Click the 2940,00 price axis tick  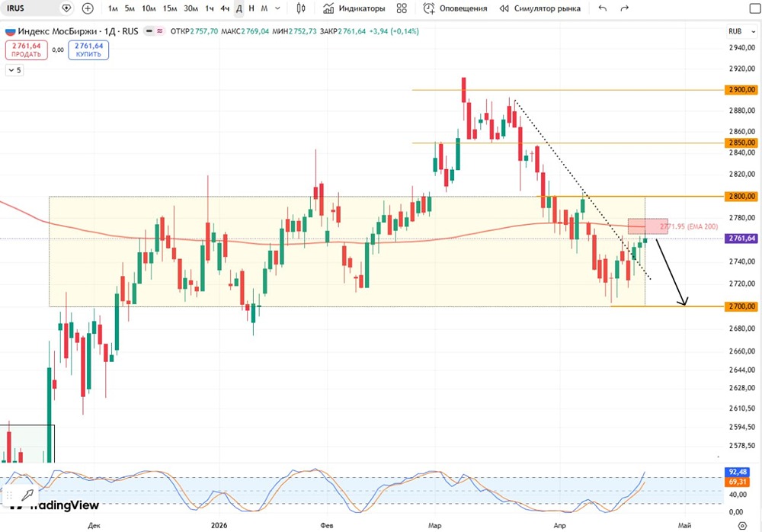(x=742, y=48)
